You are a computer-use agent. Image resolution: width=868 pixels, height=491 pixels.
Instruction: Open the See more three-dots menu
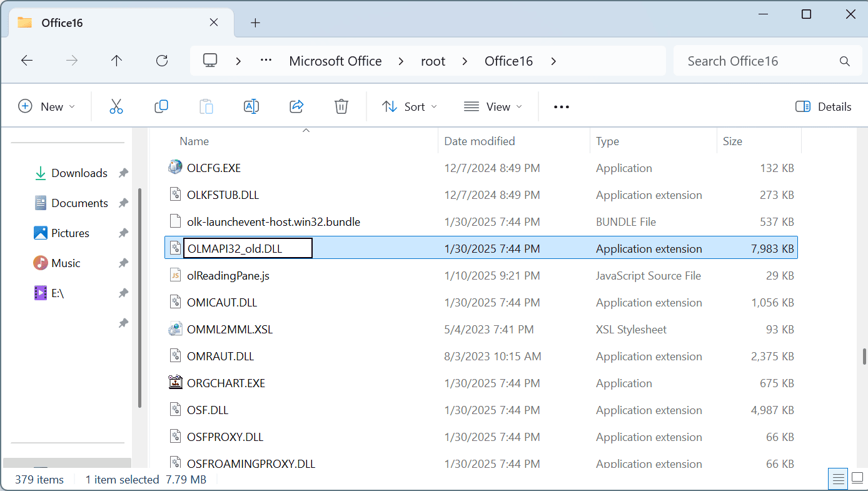coord(562,107)
